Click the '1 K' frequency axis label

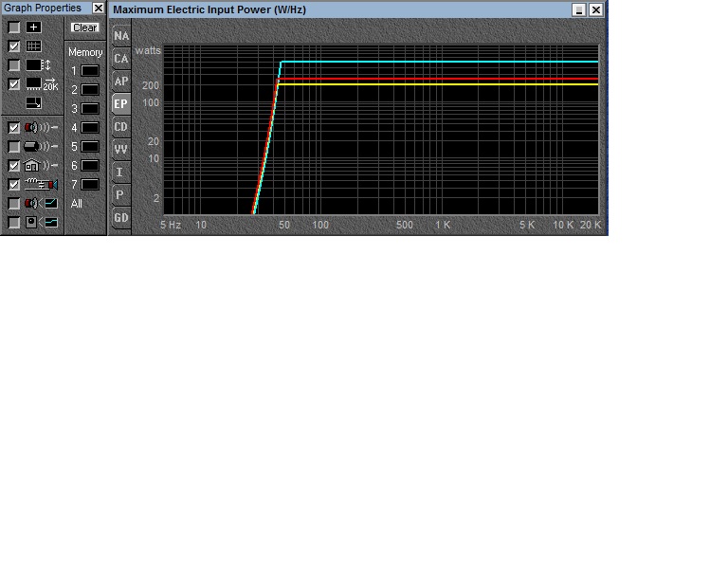point(443,225)
